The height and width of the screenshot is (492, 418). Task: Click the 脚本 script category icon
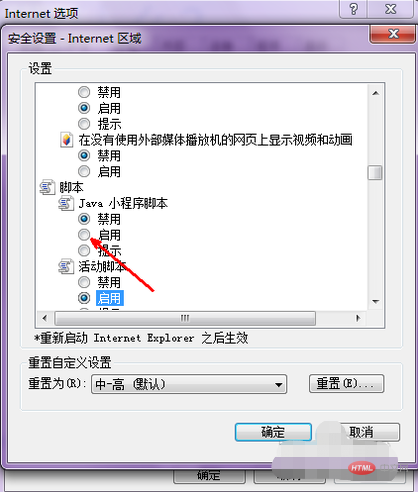pos(47,187)
